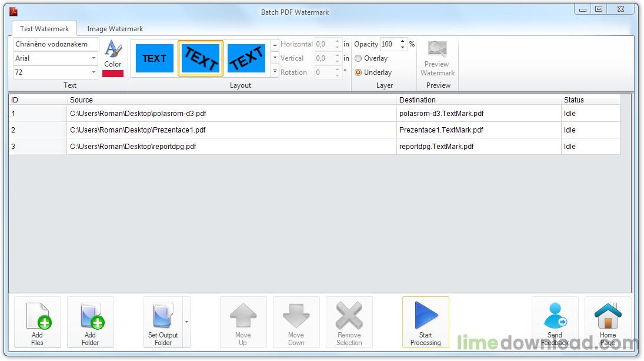Viewport: 644px width, 361px height.
Task: Increase the Opacity value with up arrow
Action: point(402,41)
